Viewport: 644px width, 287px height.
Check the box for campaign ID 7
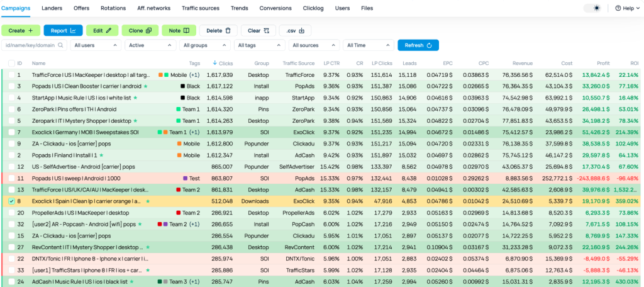point(11,132)
